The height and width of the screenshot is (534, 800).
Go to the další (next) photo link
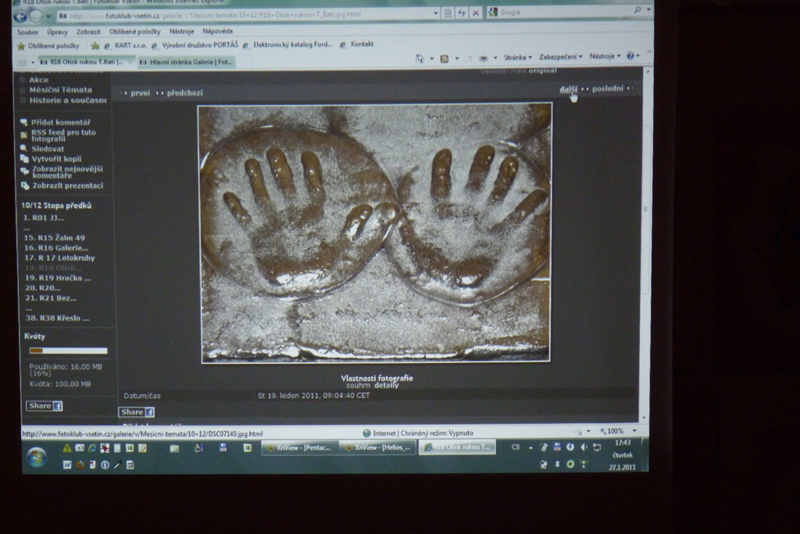point(568,89)
